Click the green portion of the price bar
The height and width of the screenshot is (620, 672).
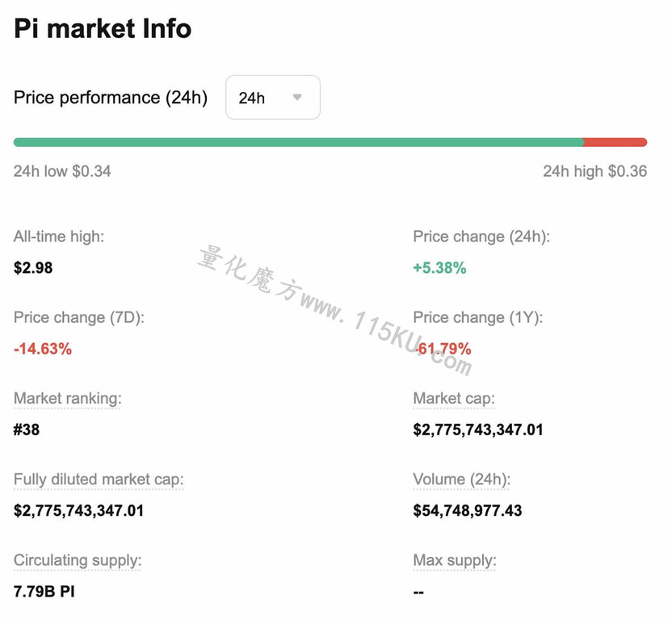[x=299, y=142]
